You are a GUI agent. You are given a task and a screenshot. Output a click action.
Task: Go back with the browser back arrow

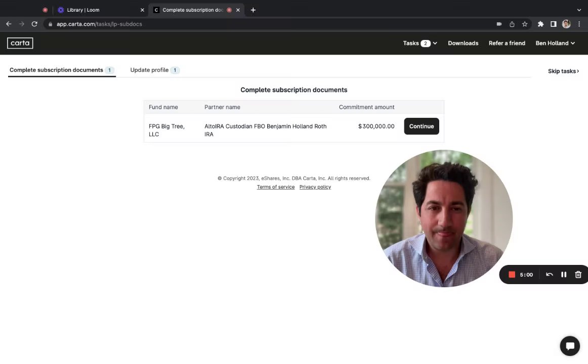tap(9, 24)
